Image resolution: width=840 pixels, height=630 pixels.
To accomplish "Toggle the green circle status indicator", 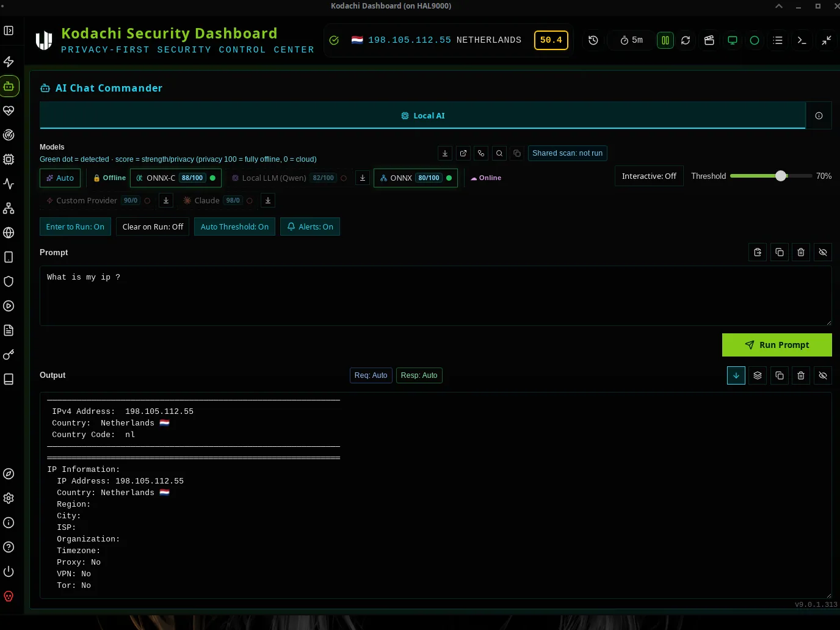I will point(755,40).
